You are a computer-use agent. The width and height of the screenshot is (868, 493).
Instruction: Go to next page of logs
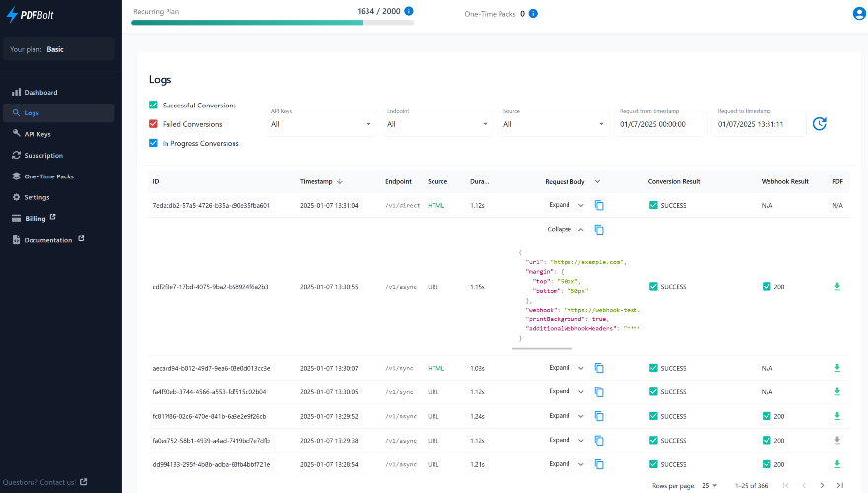(822, 485)
